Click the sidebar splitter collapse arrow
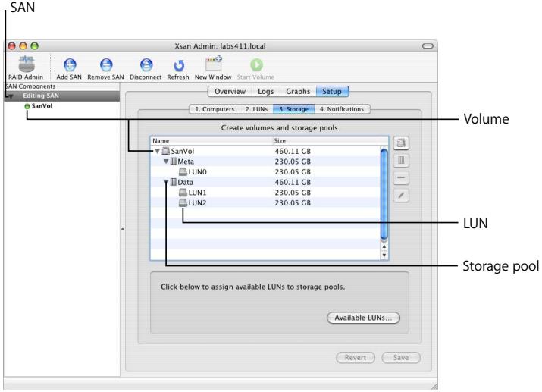Image resolution: width=542 pixels, height=392 pixels. 122,229
